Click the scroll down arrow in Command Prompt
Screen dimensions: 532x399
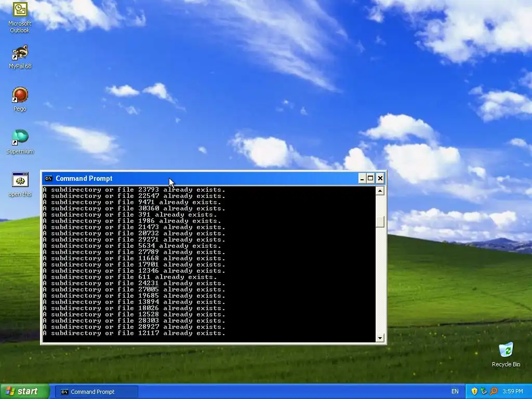pos(380,338)
